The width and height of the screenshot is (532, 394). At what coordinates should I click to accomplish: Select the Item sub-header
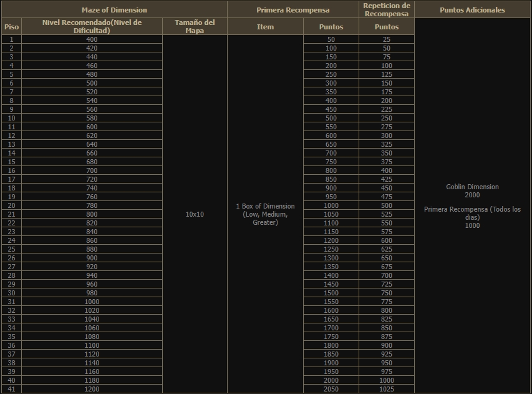(265, 27)
